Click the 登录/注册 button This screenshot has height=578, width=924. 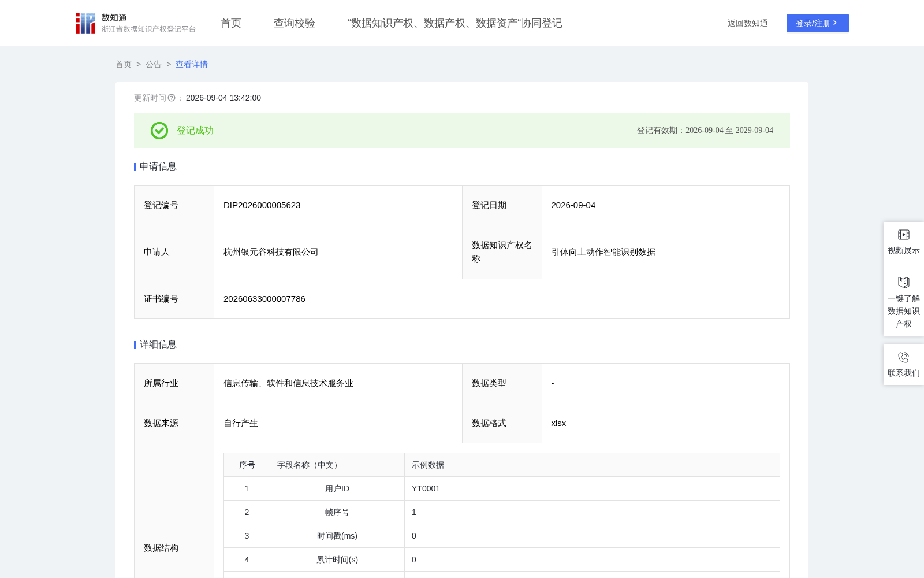(818, 23)
